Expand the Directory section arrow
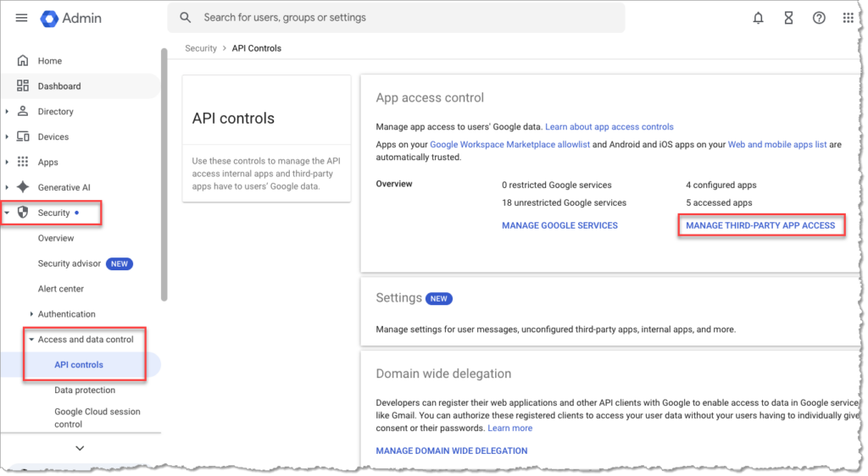868x476 pixels. 7,111
